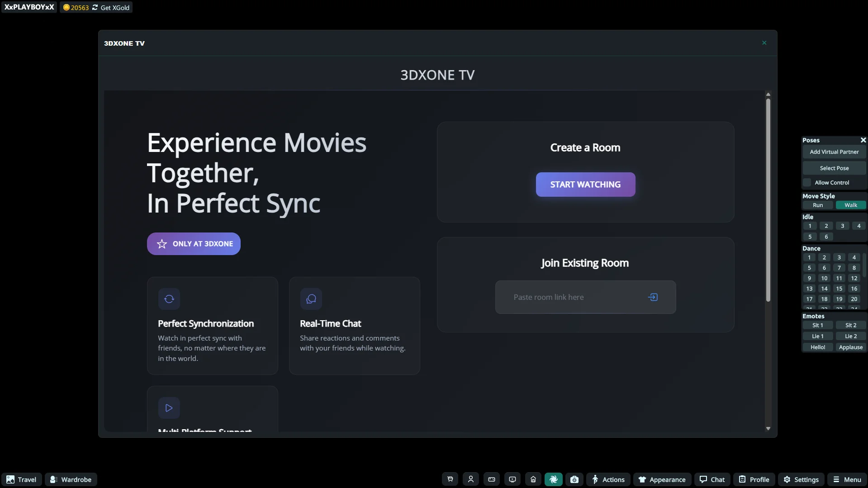Click the TV icon in bottom bar

click(512, 479)
